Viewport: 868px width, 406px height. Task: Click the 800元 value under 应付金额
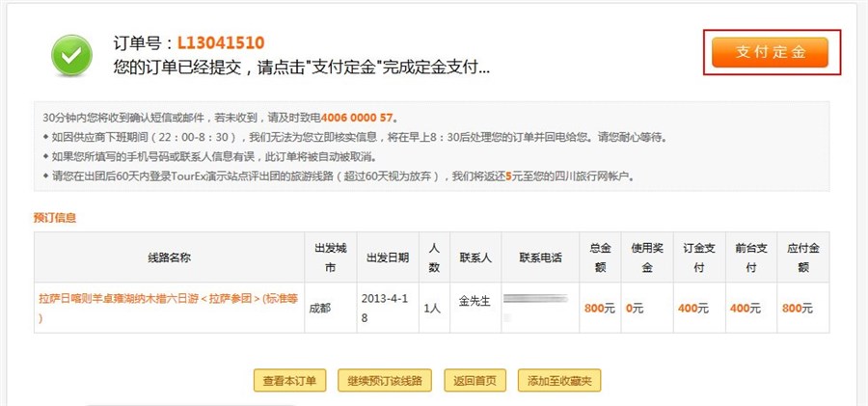(x=797, y=308)
